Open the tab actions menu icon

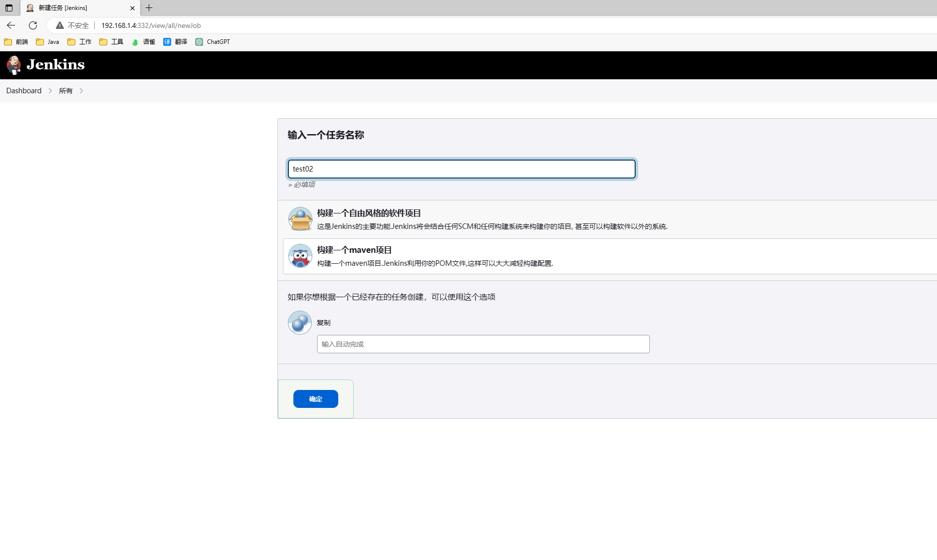pyautogui.click(x=9, y=8)
